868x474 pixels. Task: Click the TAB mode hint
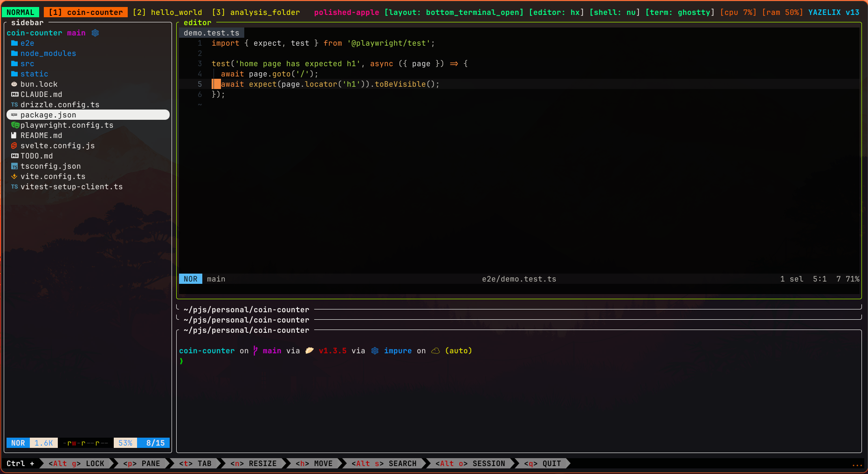pos(195,464)
